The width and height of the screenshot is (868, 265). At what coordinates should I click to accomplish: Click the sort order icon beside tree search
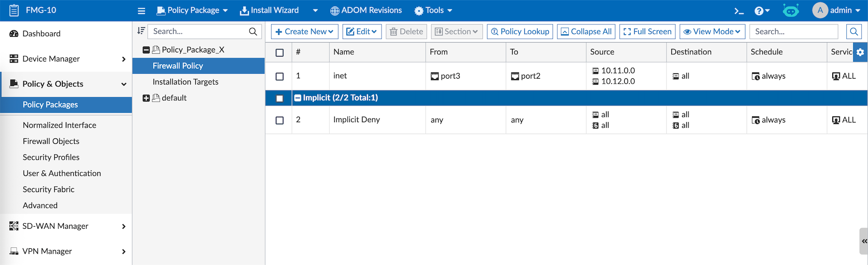click(141, 31)
